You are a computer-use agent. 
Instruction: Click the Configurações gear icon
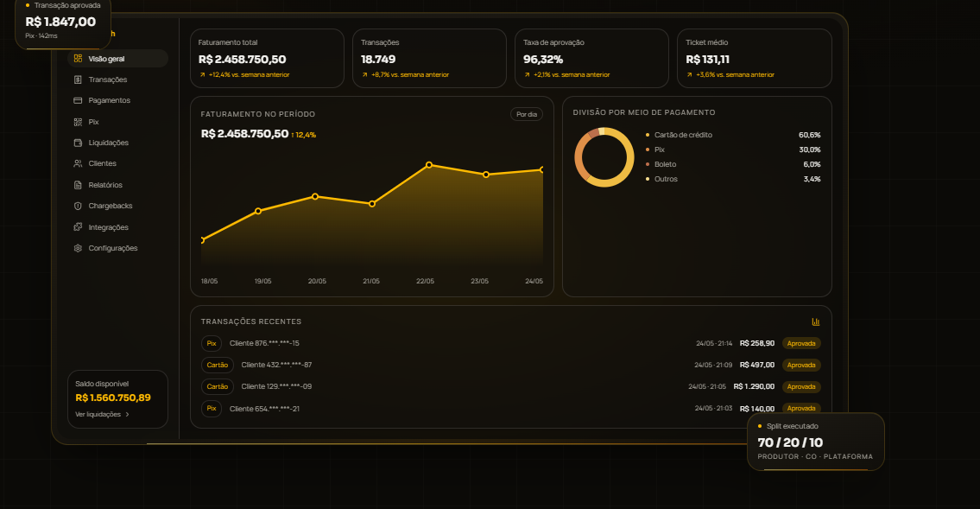click(78, 248)
